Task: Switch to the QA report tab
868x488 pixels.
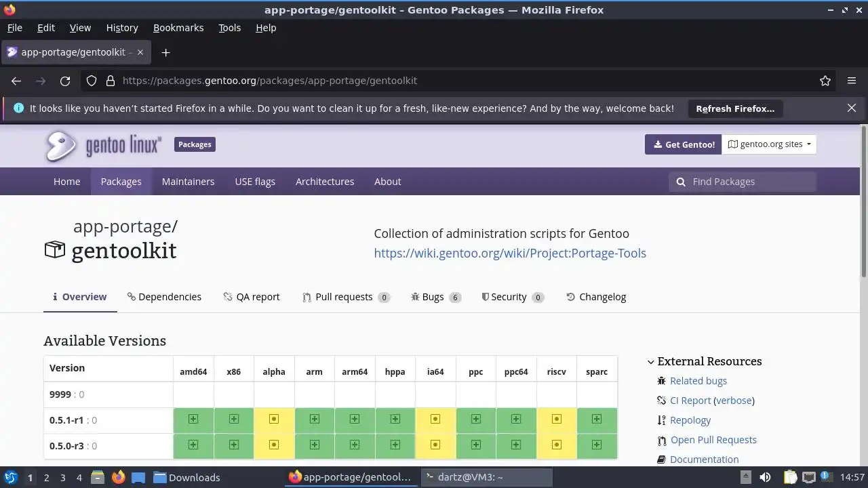Action: (x=252, y=297)
